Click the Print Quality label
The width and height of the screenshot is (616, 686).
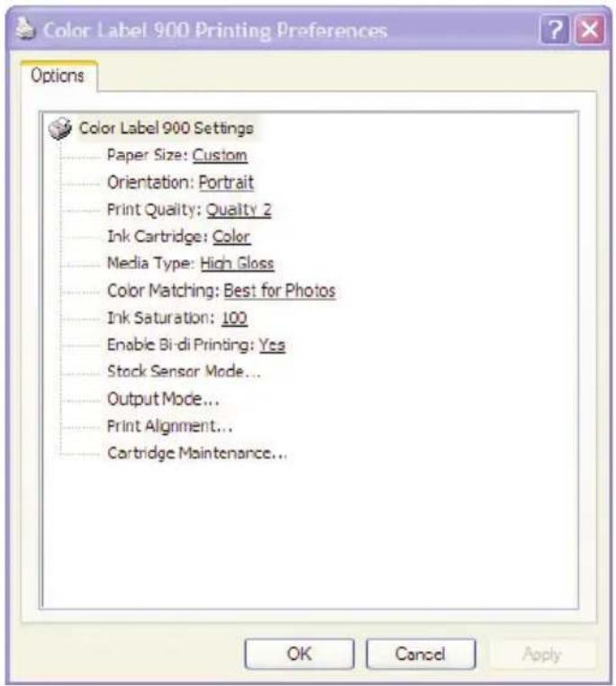coord(154,210)
